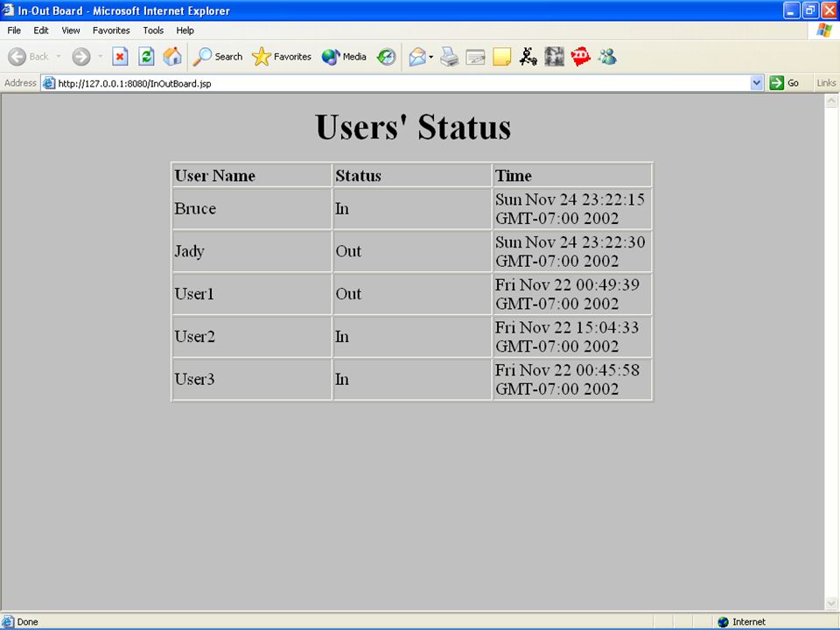Image resolution: width=840 pixels, height=630 pixels.
Task: Click the Back navigation button
Action: pyautogui.click(x=29, y=56)
